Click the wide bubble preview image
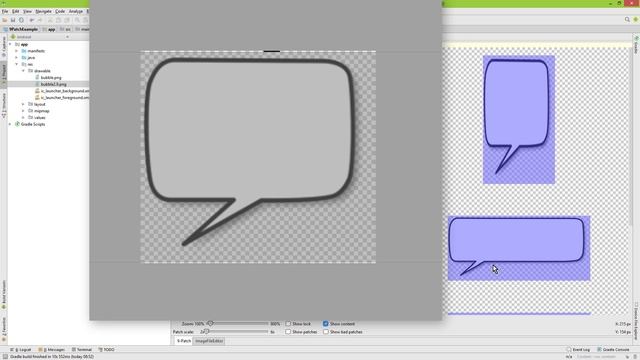 tap(519, 248)
